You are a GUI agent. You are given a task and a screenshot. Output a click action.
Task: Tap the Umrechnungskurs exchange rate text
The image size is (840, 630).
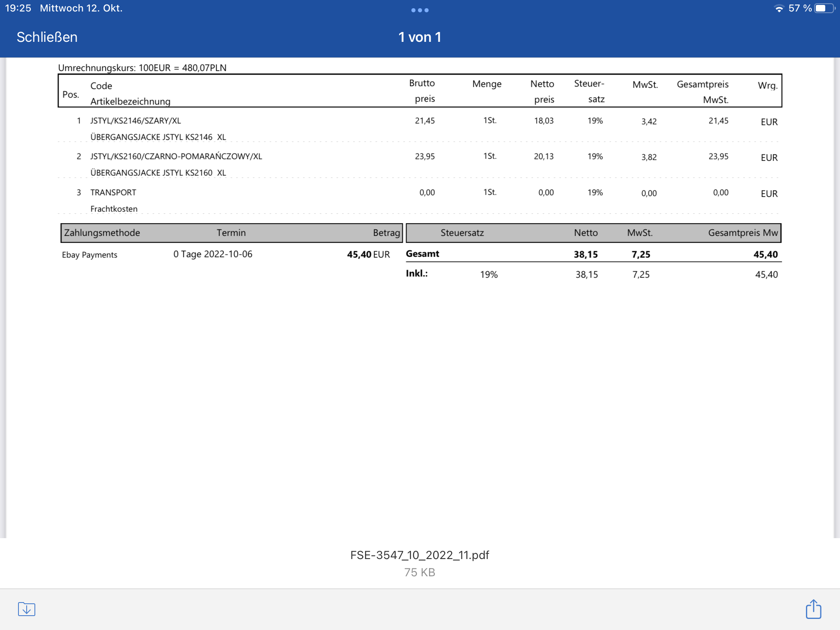142,68
